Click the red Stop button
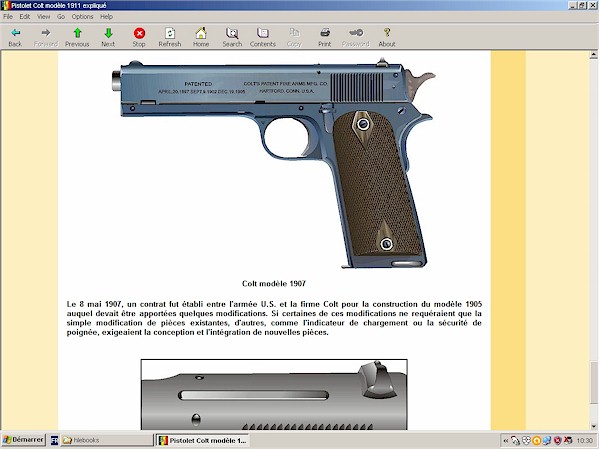This screenshot has width=600, height=450. pyautogui.click(x=139, y=37)
